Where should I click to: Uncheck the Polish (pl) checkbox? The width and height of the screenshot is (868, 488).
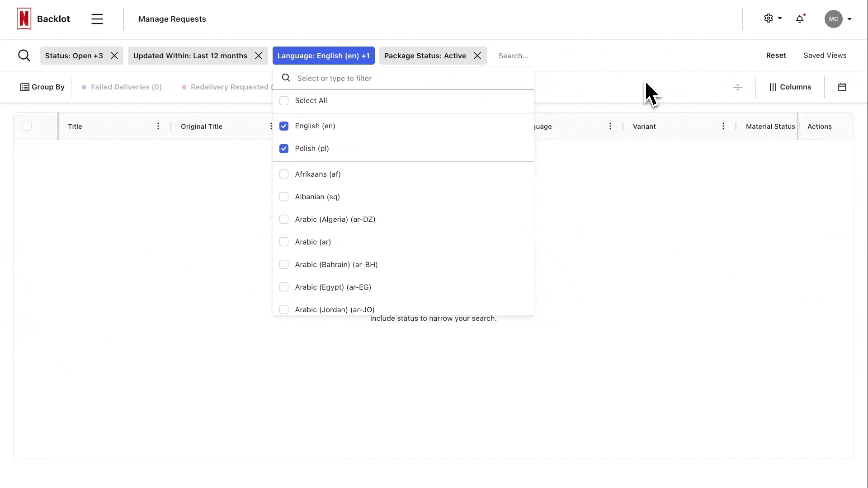click(284, 149)
